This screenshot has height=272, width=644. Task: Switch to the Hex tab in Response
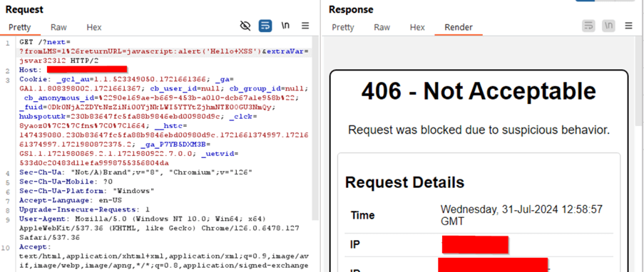(x=417, y=28)
